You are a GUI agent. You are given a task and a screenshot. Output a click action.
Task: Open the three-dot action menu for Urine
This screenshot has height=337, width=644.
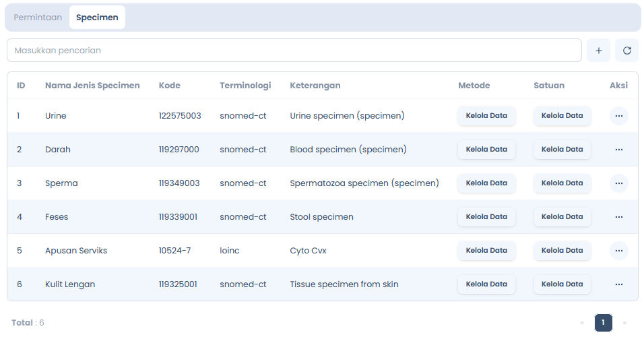click(x=619, y=116)
